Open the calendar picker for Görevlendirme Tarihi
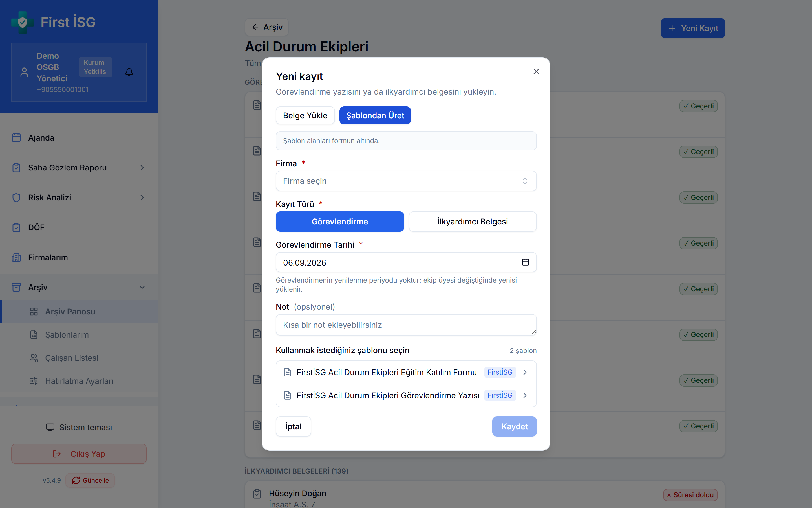This screenshot has width=812, height=508. [x=526, y=262]
